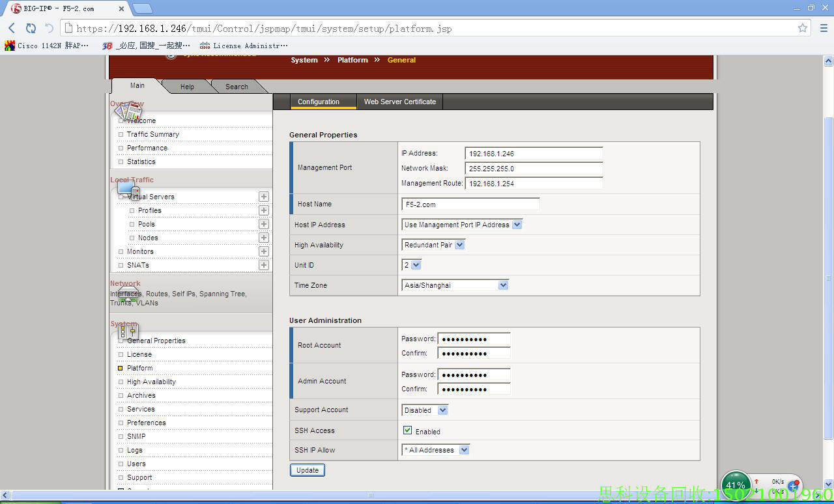834x504 pixels.
Task: Open the Platform link in sidebar
Action: click(140, 368)
